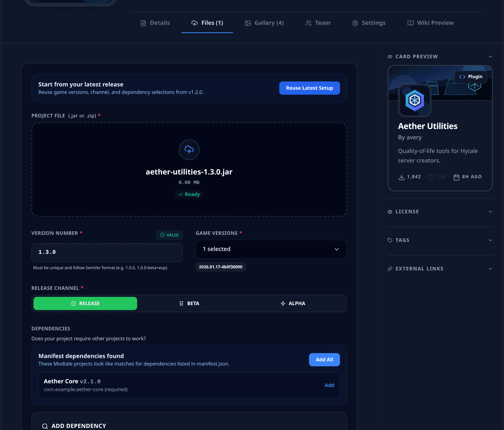Screen dimensions: 504x430
Task: Open the Settings tab
Action: (x=369, y=23)
